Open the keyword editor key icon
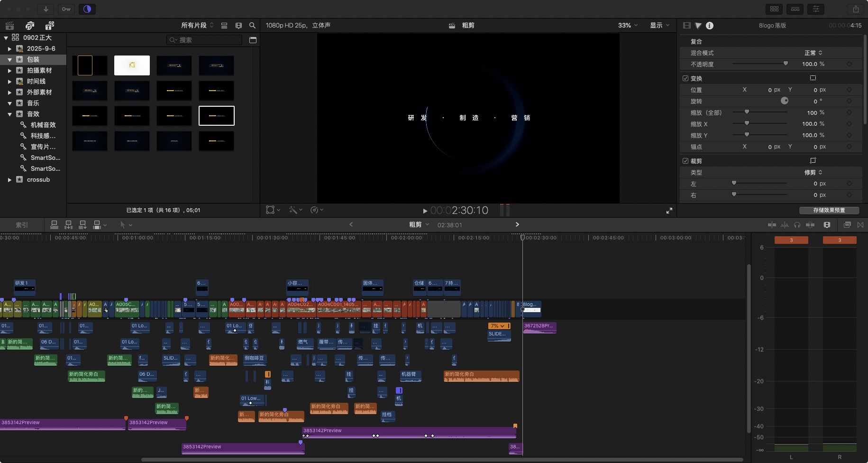Image resolution: width=868 pixels, height=463 pixels. pos(66,9)
